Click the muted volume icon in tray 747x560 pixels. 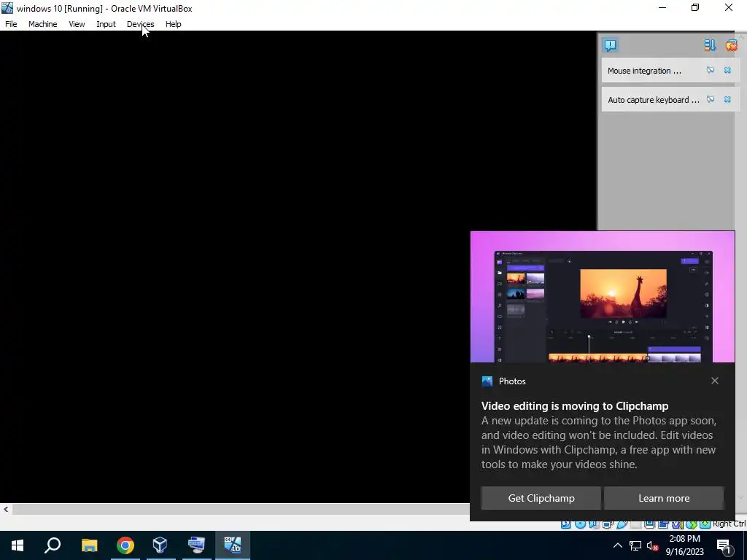653,545
